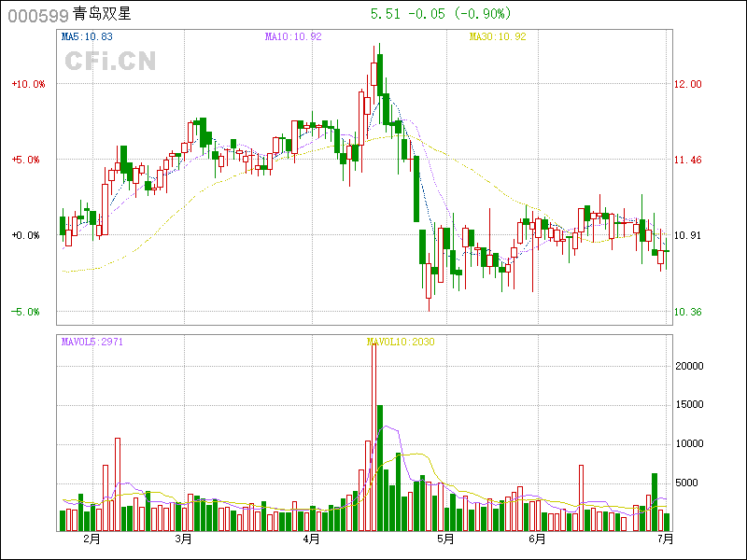
Task: Jump to the 2月 date marker
Action: pos(91,539)
